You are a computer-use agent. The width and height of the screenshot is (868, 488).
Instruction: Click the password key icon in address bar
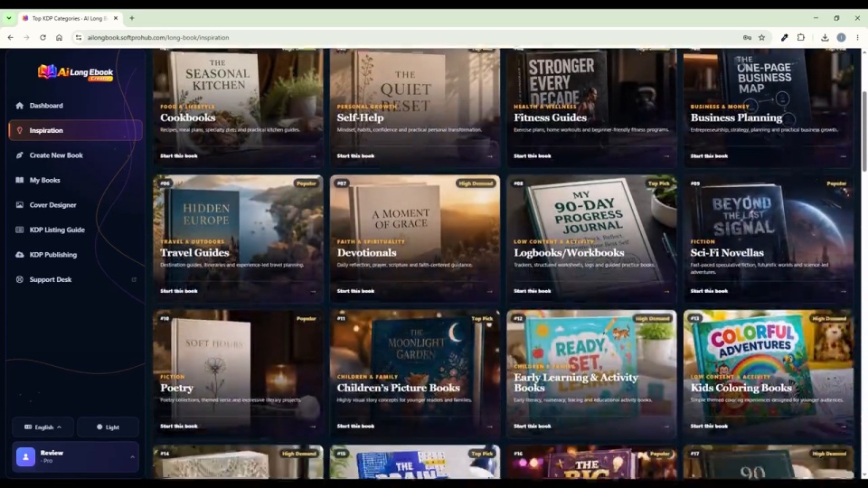[x=748, y=38]
